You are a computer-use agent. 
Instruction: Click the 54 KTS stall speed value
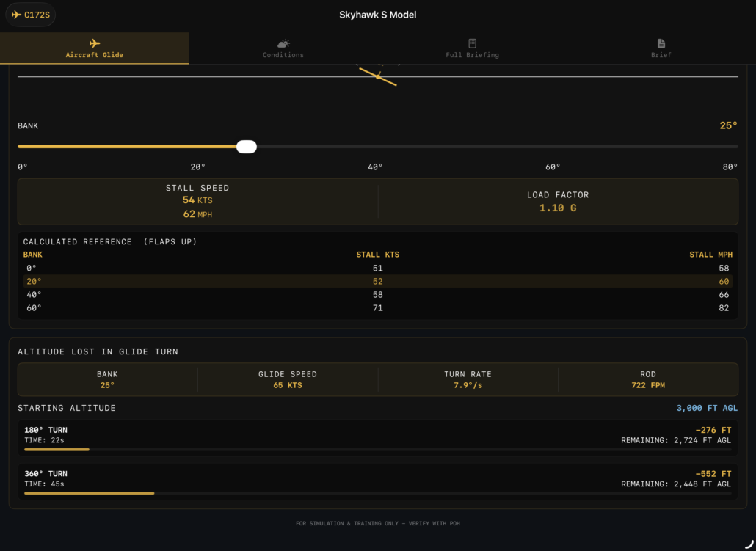[197, 200]
